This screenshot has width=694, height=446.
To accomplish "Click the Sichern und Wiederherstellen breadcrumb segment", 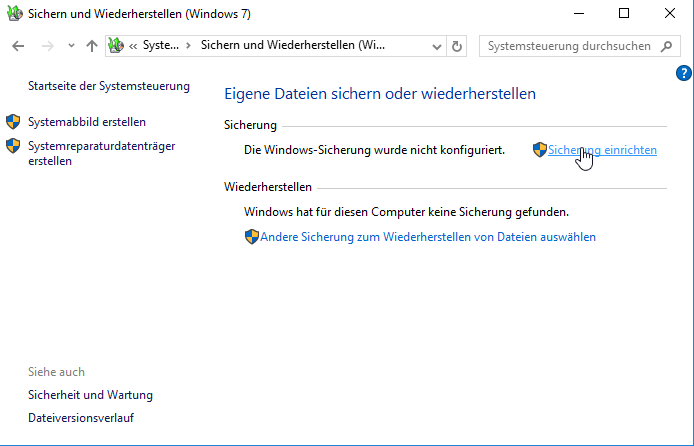I will coord(293,45).
